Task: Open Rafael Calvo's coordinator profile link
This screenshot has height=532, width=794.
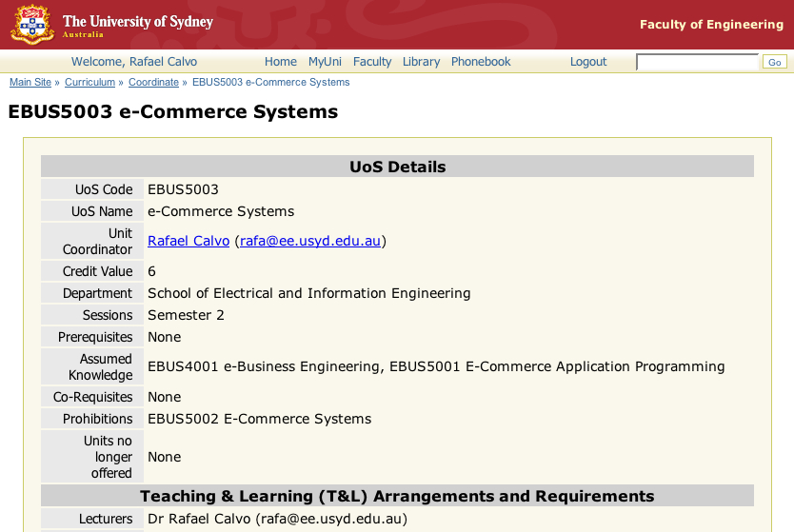Action: click(189, 242)
